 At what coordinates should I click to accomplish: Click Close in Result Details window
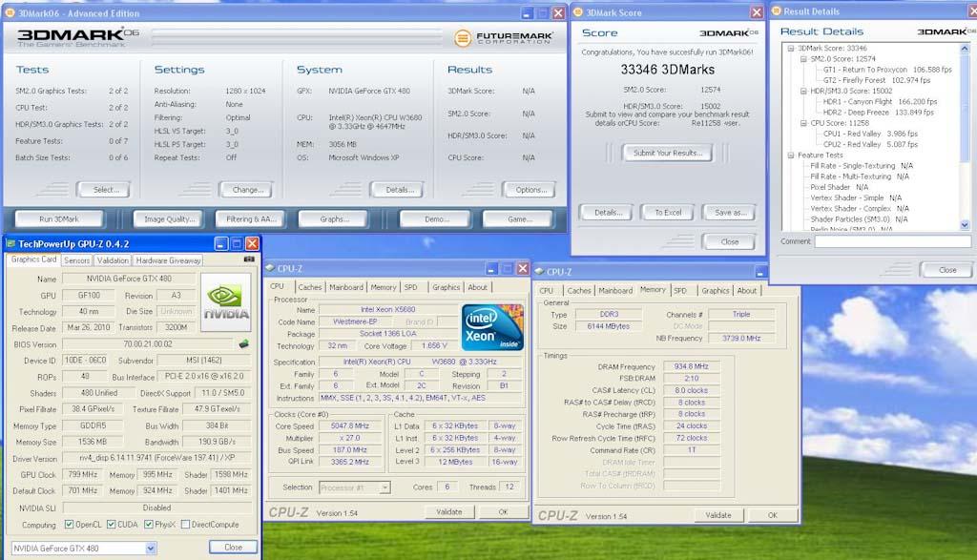tap(947, 270)
